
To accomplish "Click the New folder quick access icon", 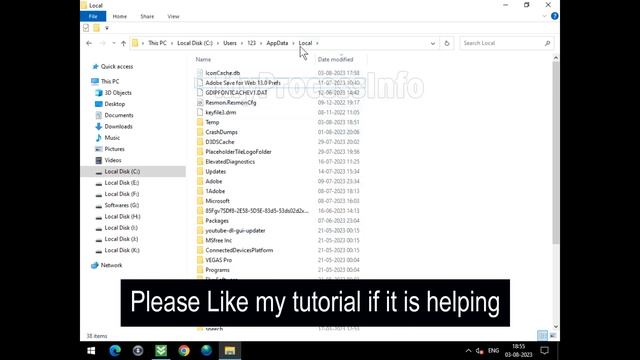I will 96,28.
